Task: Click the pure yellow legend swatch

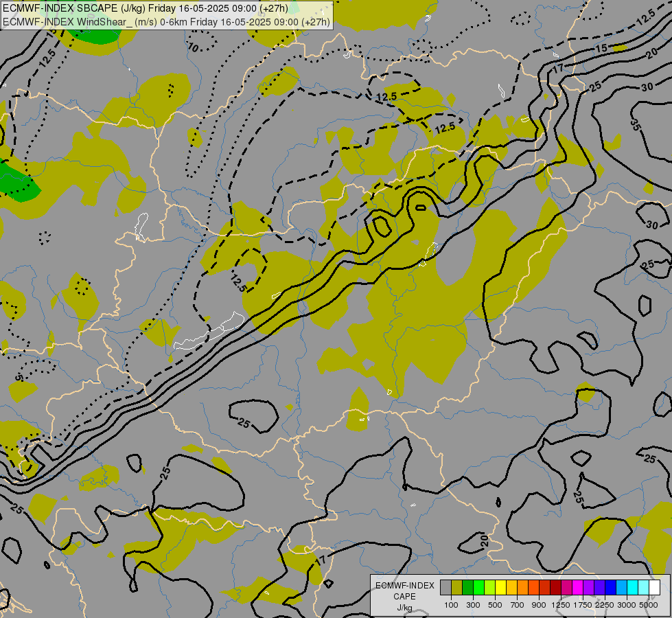Action: point(500,587)
